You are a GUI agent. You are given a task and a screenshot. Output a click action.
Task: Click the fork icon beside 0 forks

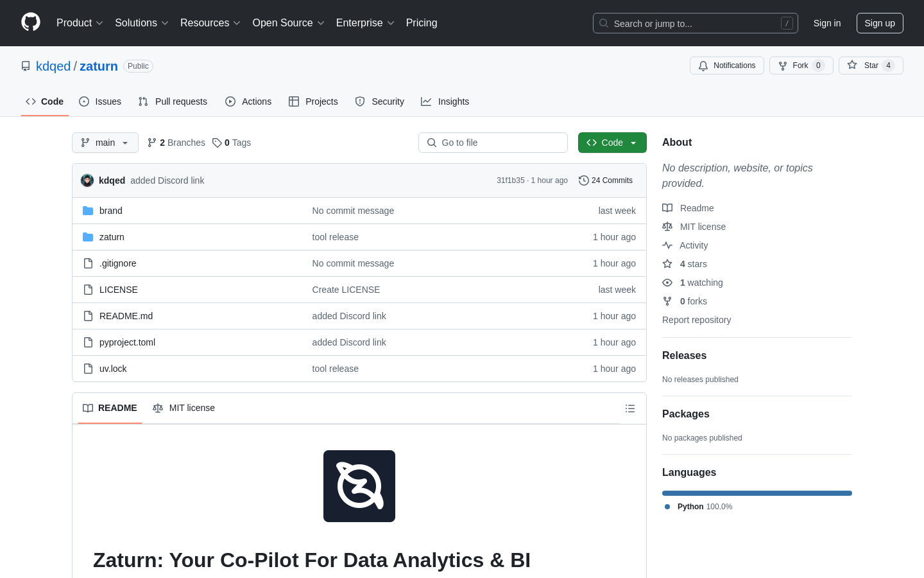pyautogui.click(x=667, y=301)
